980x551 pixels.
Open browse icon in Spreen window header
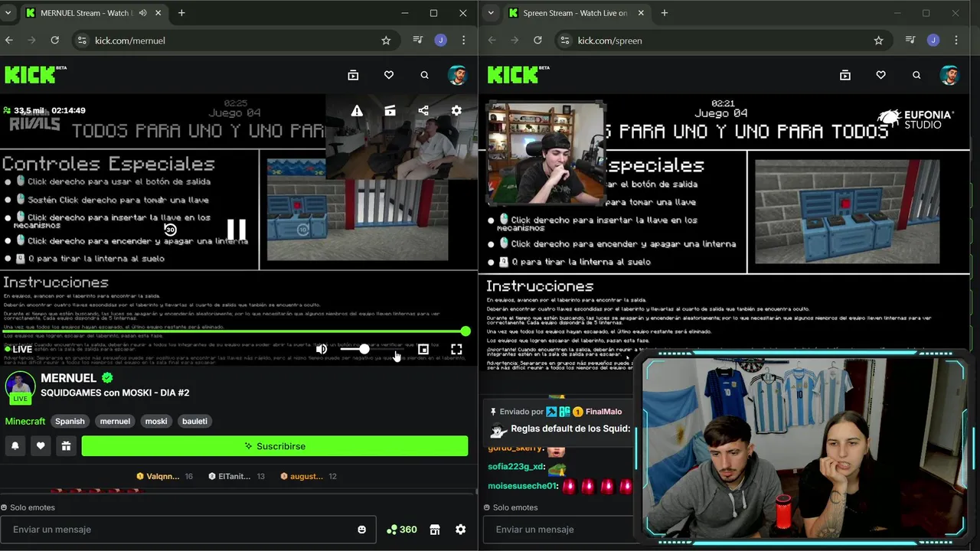click(x=845, y=75)
